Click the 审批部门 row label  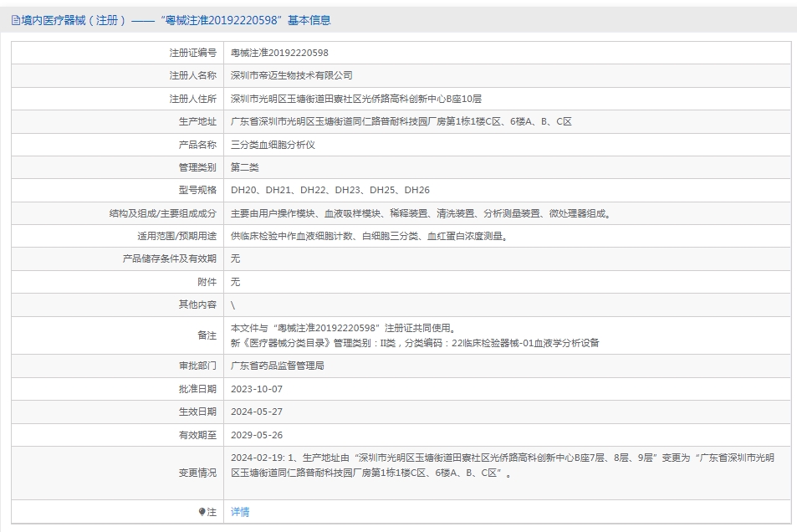point(197,366)
